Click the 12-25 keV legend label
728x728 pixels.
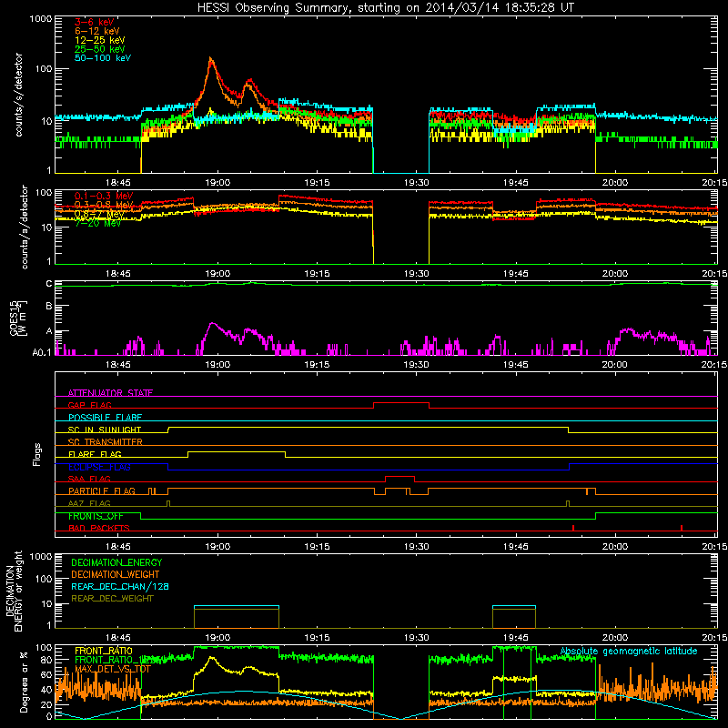(100, 40)
